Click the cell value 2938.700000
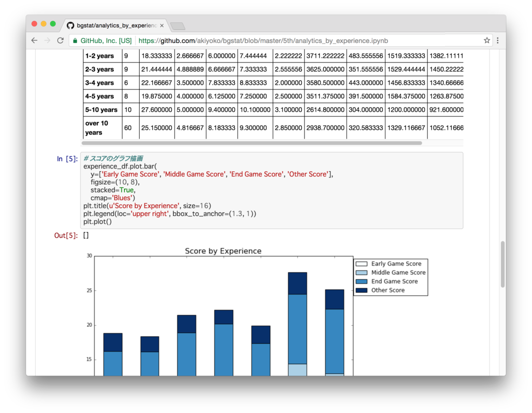 (x=325, y=128)
